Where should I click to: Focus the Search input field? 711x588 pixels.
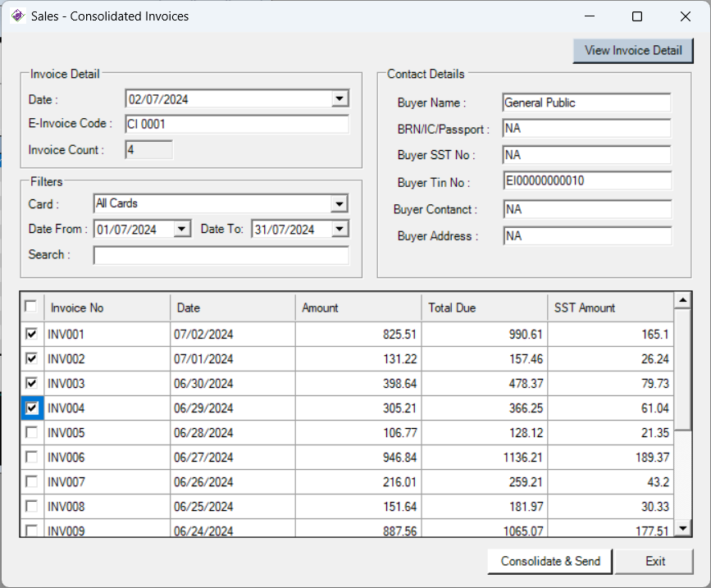coord(221,255)
